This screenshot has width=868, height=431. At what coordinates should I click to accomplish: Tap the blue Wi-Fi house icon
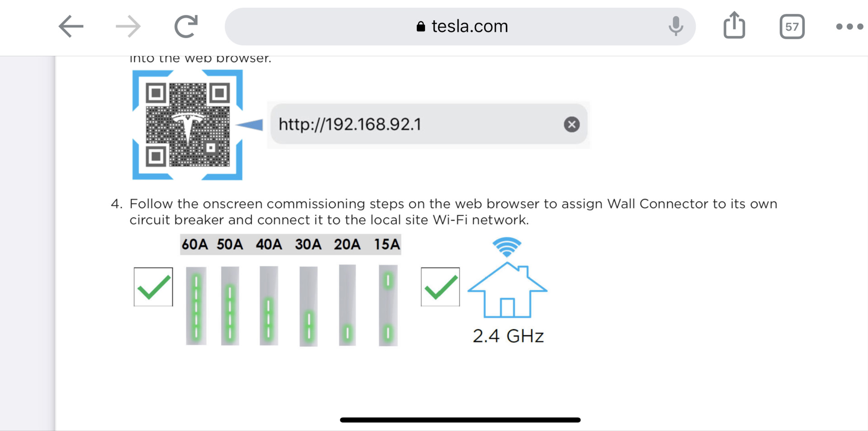(507, 278)
